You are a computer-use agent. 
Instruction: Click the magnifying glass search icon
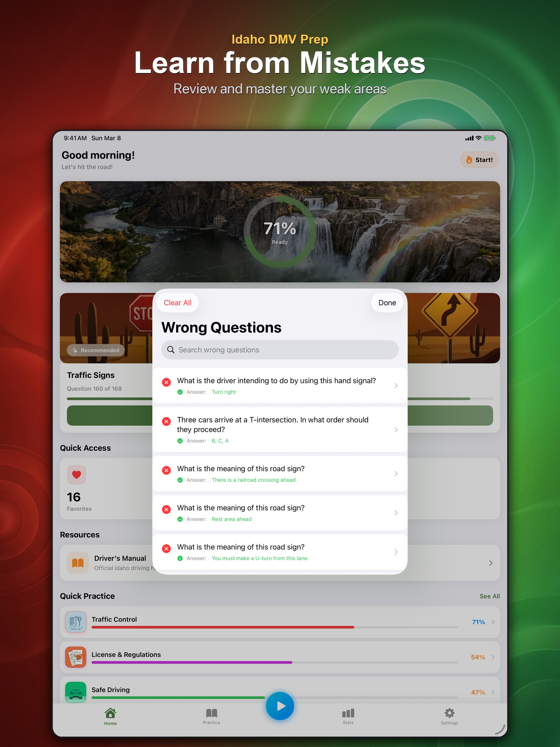click(x=171, y=350)
